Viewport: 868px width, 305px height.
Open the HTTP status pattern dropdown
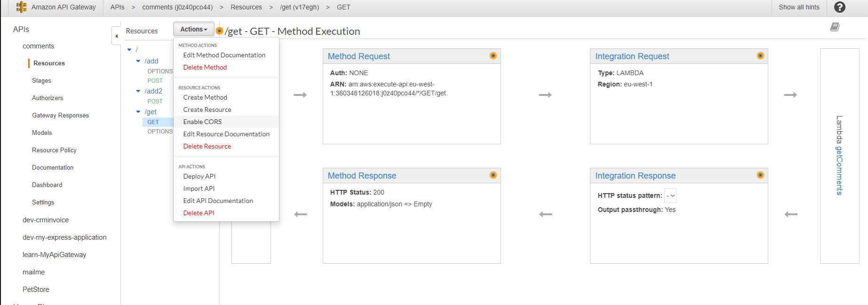coord(670,196)
